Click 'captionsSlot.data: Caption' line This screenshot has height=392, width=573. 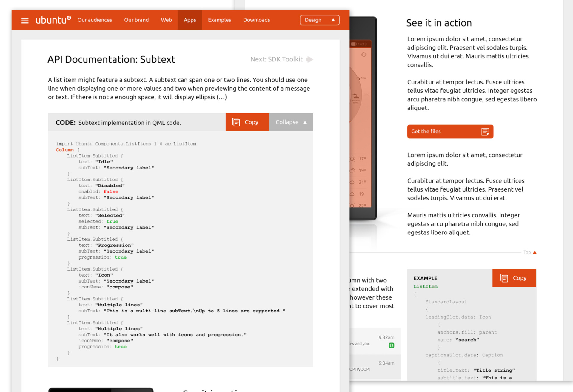(x=464, y=355)
